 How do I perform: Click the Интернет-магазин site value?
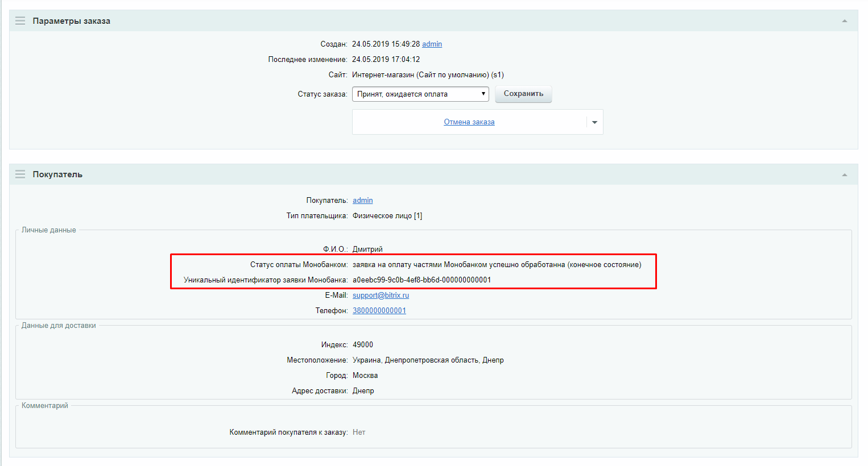[x=428, y=75]
